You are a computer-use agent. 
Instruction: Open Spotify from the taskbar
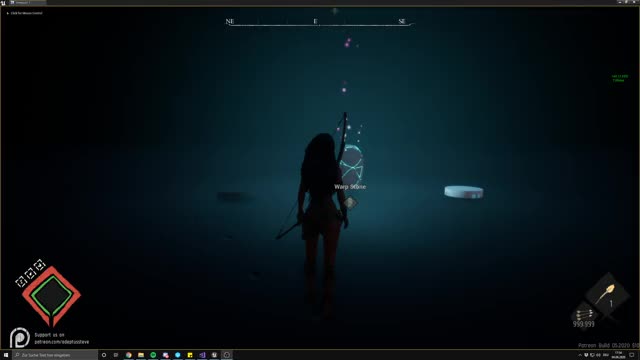point(153,355)
